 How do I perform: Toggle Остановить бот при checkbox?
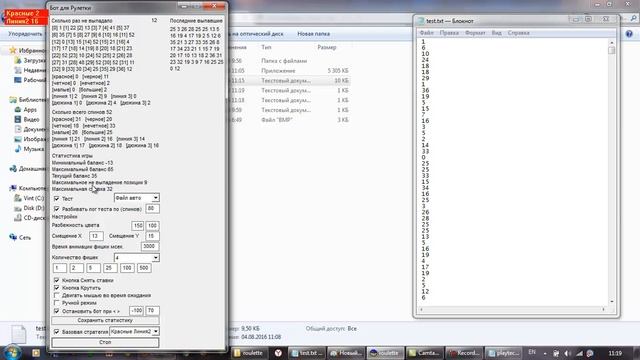pyautogui.click(x=57, y=311)
